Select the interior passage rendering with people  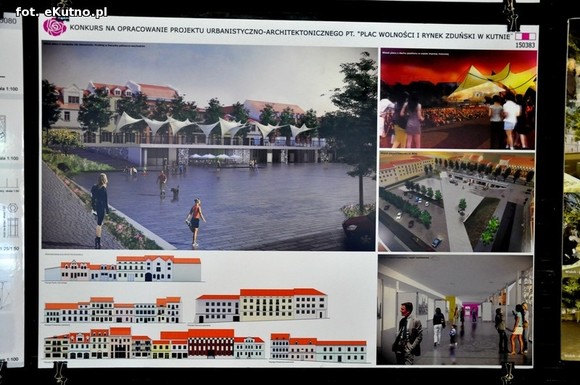(455, 310)
